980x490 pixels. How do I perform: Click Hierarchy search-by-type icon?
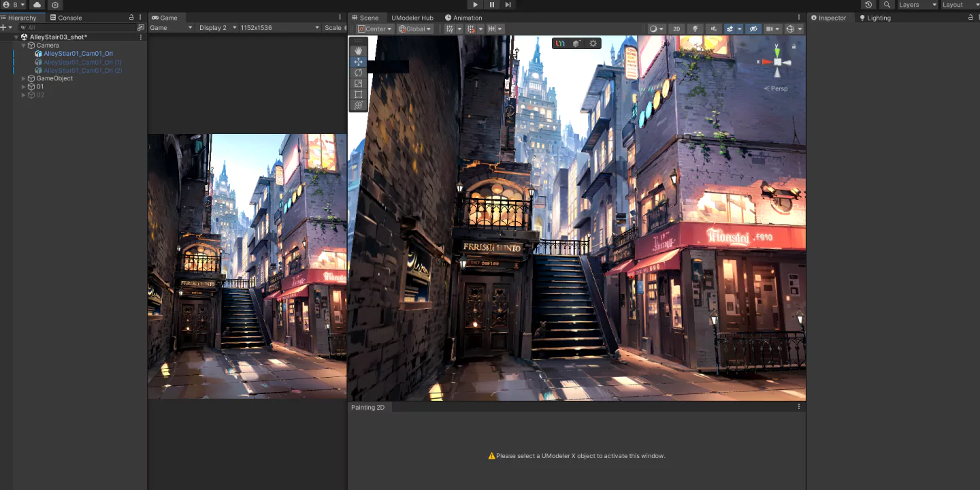pos(141,28)
